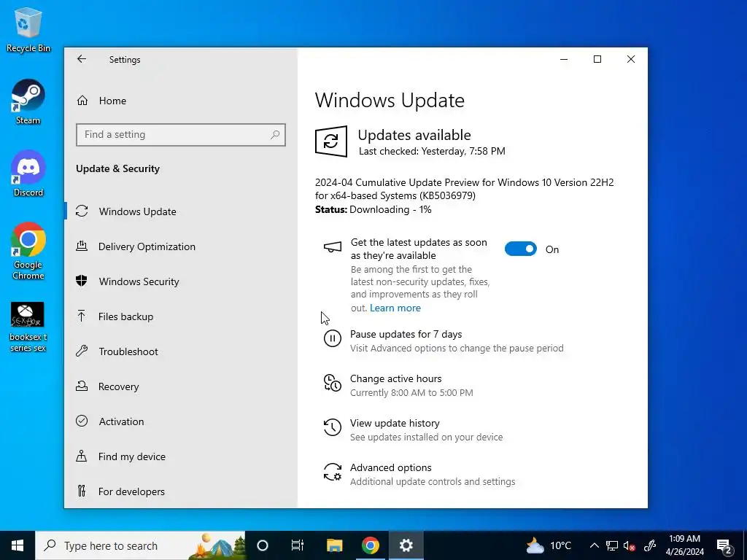Show hidden tray icons chevron
The width and height of the screenshot is (747, 560).
point(594,545)
